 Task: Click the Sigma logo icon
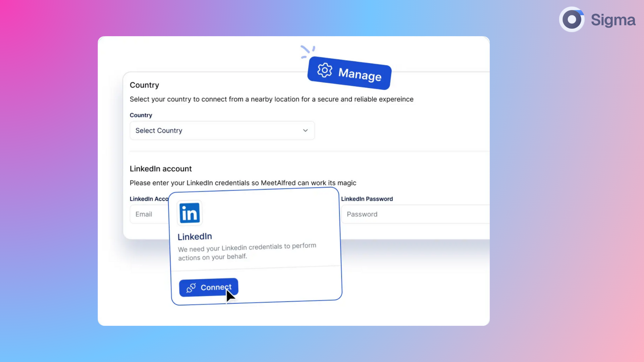click(x=572, y=19)
